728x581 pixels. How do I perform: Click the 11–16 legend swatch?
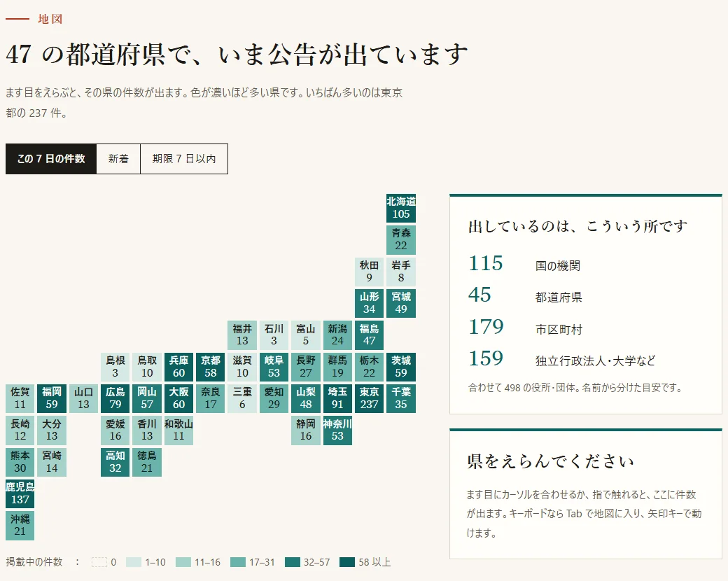tap(183, 562)
